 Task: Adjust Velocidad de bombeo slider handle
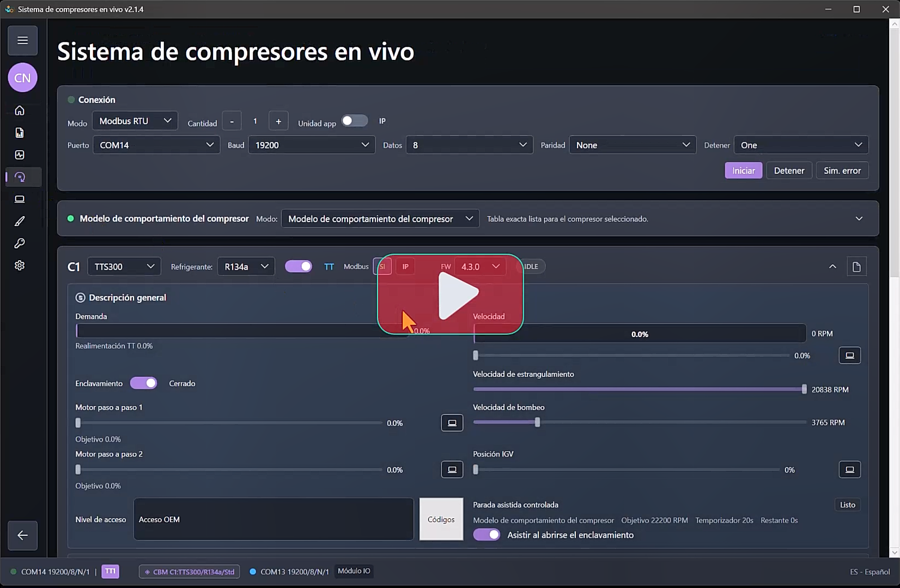538,422
